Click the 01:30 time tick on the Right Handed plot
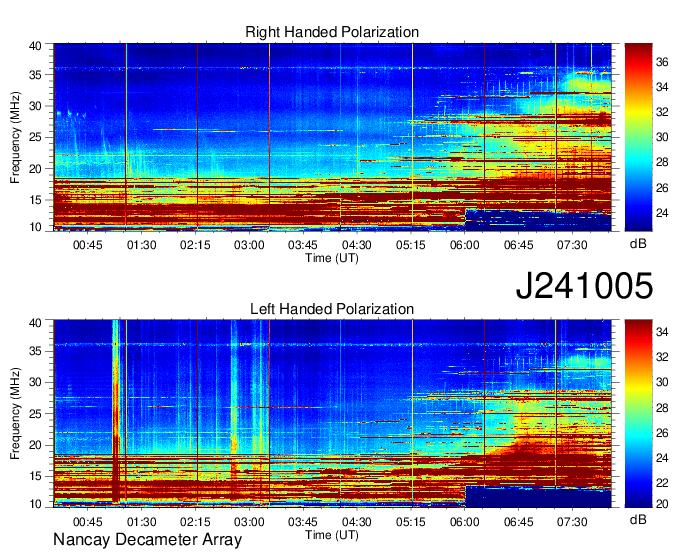Image resolution: width=680 pixels, height=552 pixels. pos(141,245)
